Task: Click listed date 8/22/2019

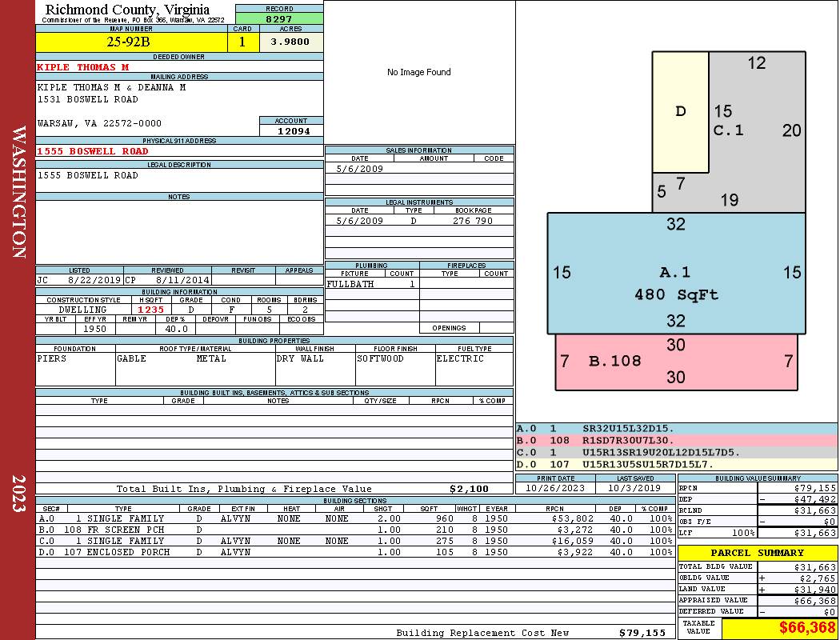Action: point(94,280)
